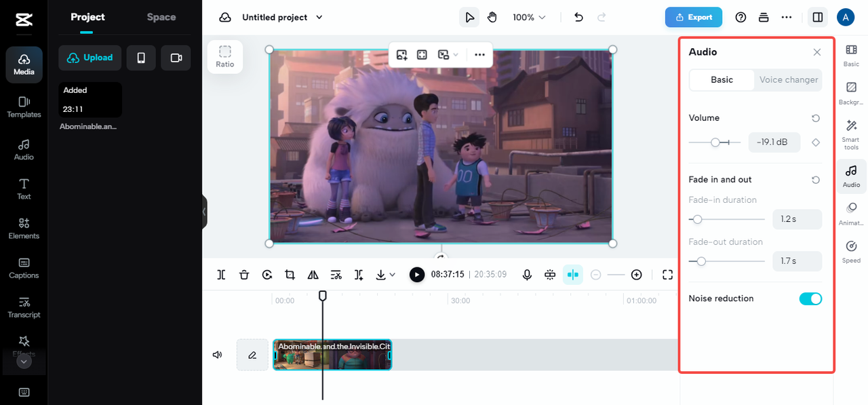
Task: Close the Audio panel
Action: pos(817,52)
